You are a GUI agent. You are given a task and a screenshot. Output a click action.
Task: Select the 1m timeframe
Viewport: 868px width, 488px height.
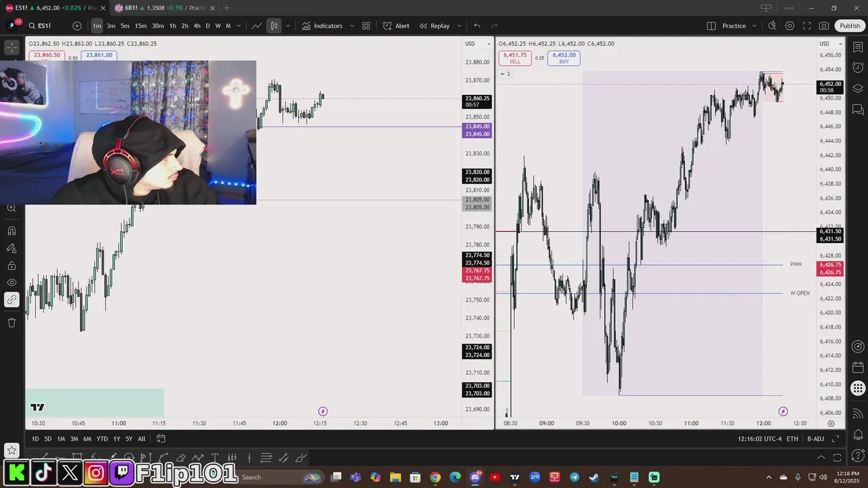point(97,26)
